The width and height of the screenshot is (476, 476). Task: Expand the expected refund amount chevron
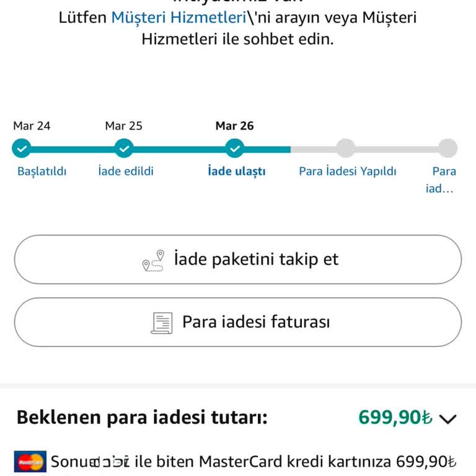click(447, 419)
